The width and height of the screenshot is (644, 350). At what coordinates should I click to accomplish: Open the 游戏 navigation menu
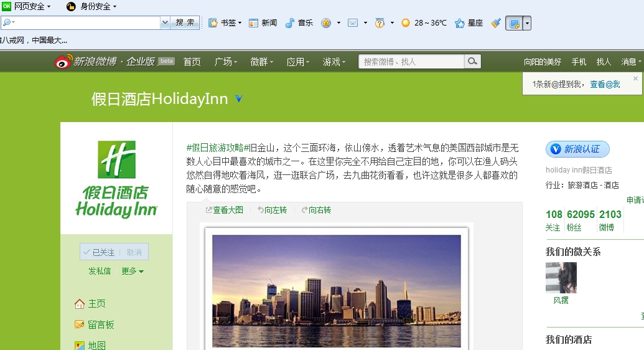coord(334,62)
